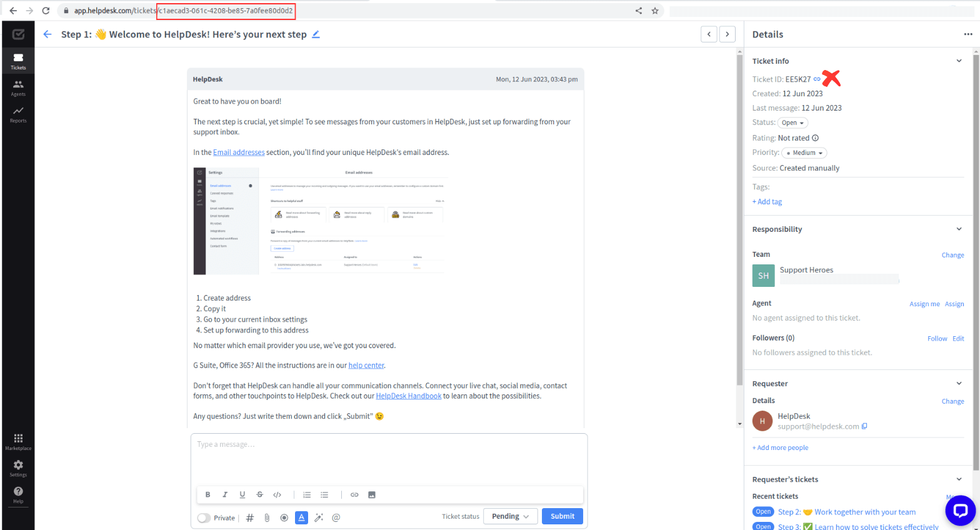Click Assign agent link

954,304
